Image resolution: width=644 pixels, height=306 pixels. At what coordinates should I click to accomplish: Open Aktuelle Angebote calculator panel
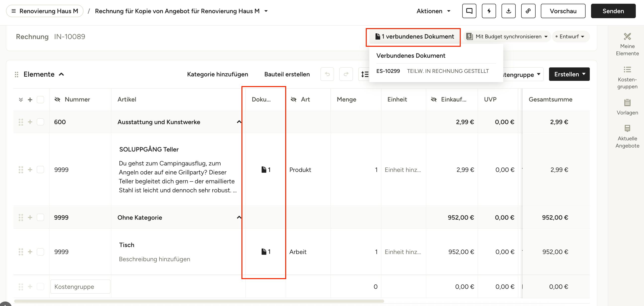pyautogui.click(x=627, y=137)
